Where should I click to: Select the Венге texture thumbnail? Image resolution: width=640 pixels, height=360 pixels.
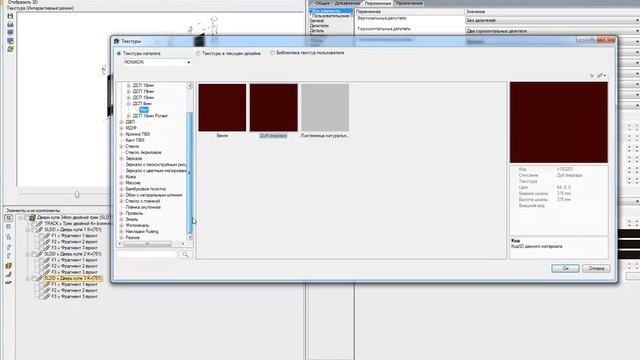point(222,108)
